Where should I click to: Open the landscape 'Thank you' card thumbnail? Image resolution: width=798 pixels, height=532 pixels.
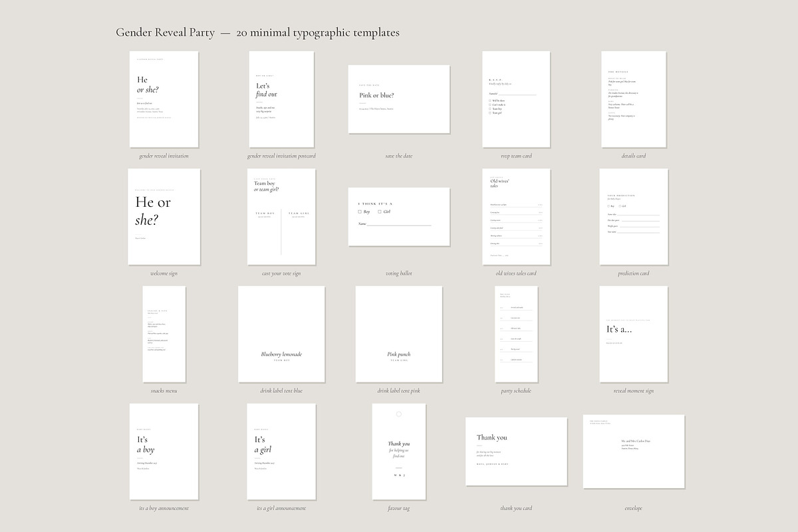516,452
